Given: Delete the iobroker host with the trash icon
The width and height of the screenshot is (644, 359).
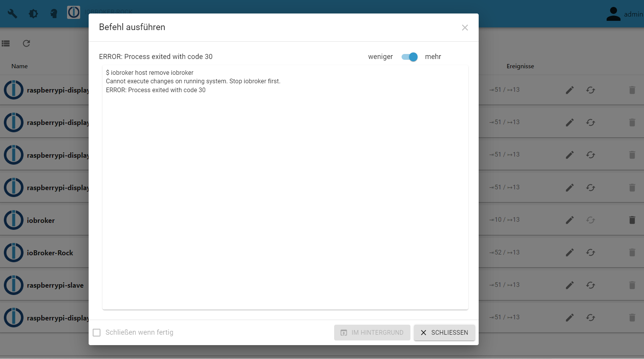Looking at the screenshot, I should pos(632,220).
